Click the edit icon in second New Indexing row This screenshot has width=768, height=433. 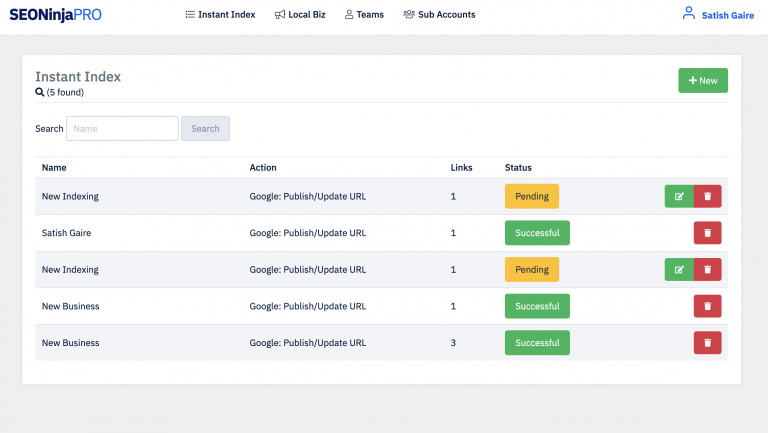[x=679, y=269]
